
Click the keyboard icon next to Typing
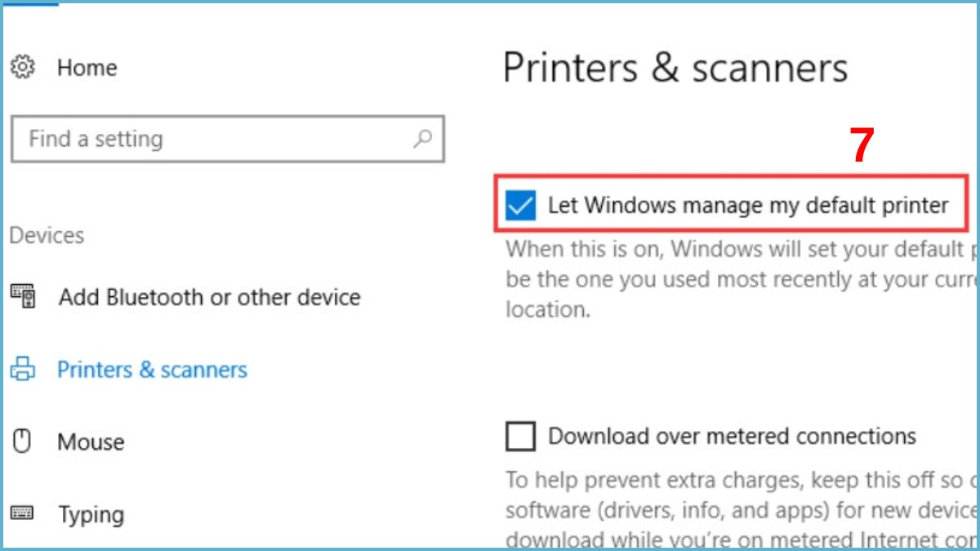[x=21, y=513]
